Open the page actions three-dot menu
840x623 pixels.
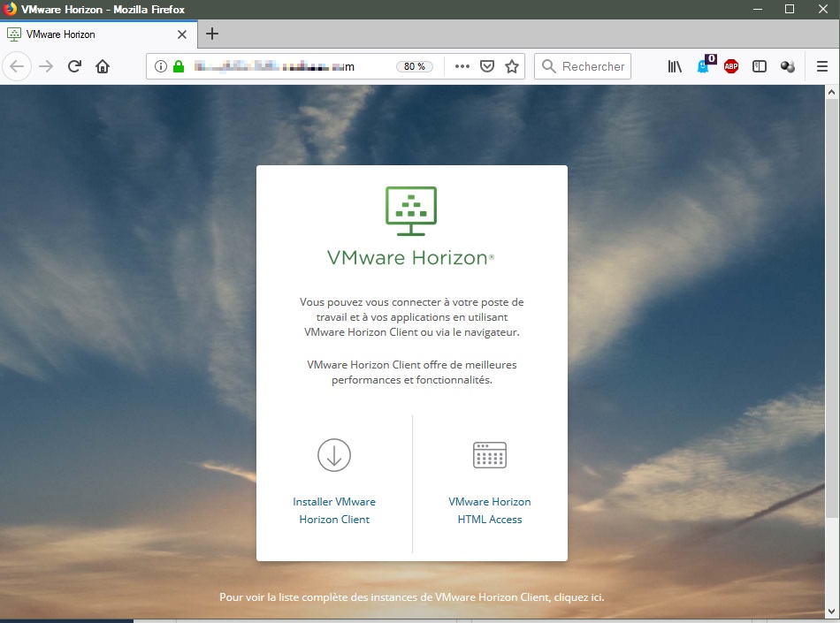click(462, 66)
